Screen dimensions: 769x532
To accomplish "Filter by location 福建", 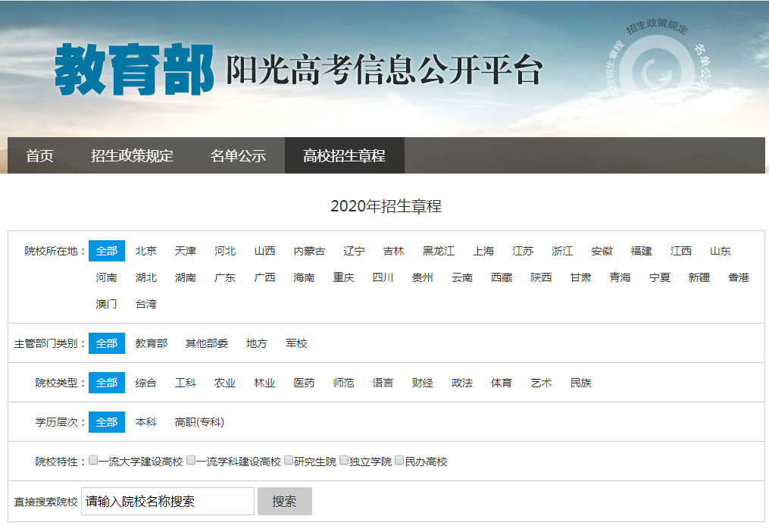I will (642, 251).
